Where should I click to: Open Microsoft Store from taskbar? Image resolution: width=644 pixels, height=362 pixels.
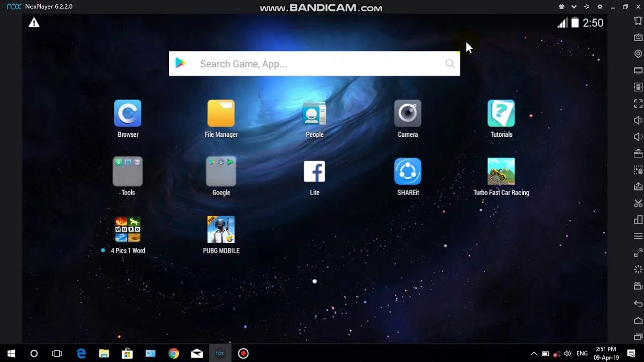click(x=127, y=353)
